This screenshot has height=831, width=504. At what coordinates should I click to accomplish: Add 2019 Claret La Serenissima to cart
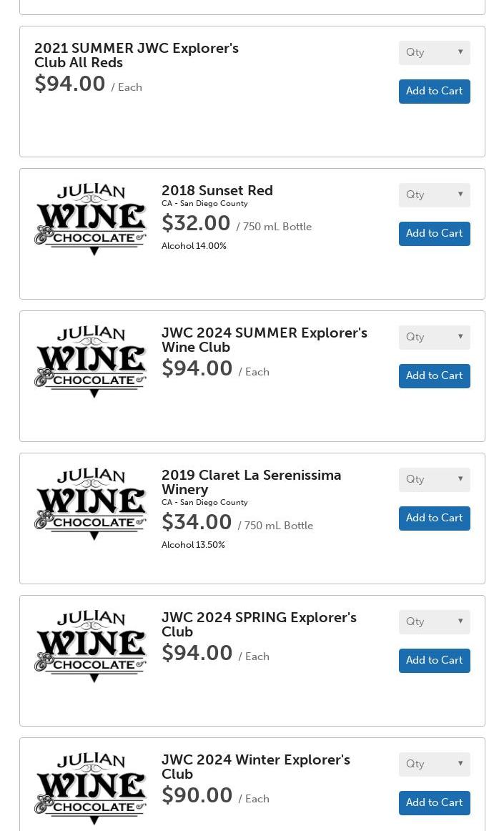pos(434,518)
